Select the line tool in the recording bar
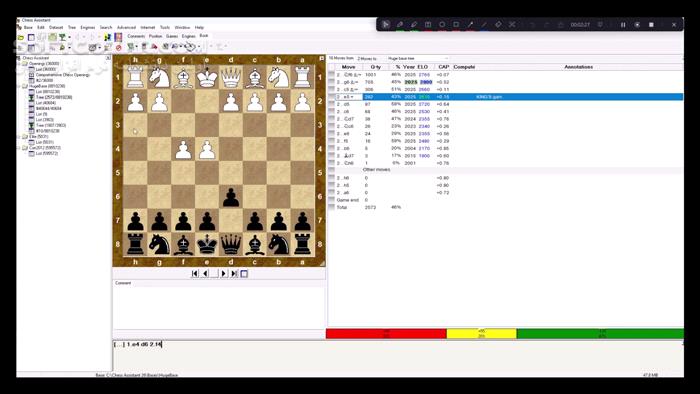Viewport: 700px width, 394px height. (484, 25)
